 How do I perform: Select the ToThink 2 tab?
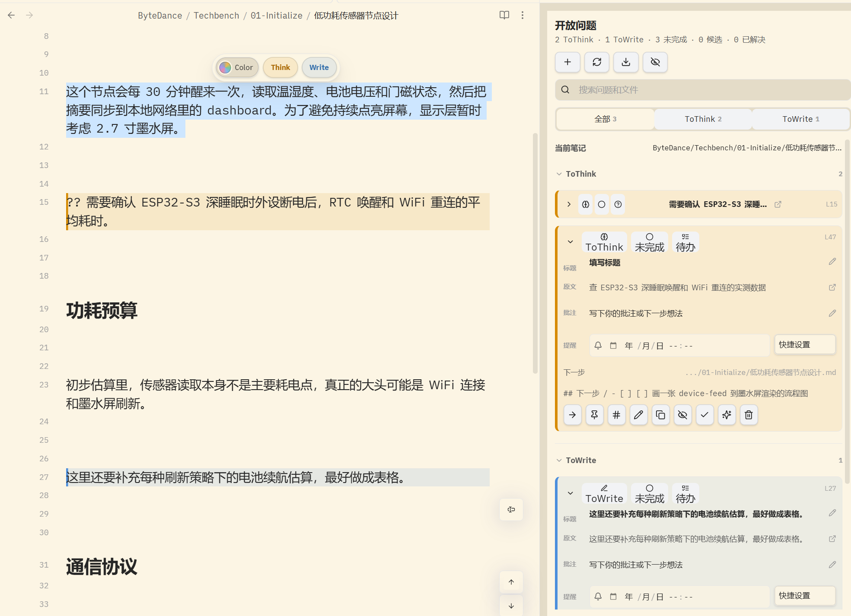coord(703,119)
